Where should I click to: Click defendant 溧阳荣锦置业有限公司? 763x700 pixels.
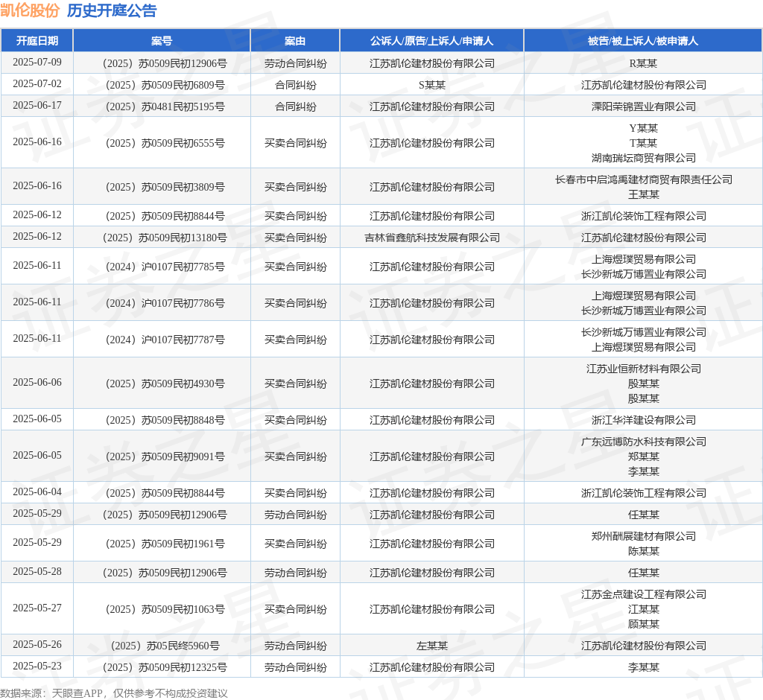[x=643, y=106]
